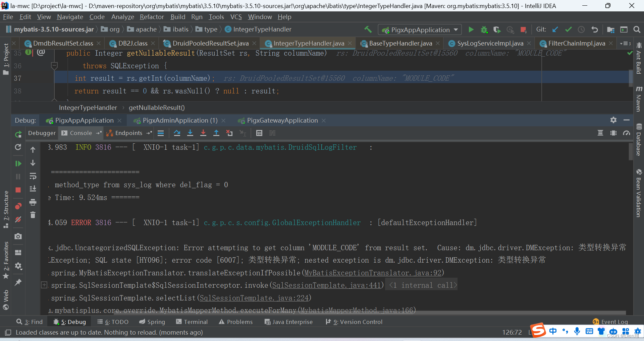Open Evaluate Expression calculator icon
Viewport: 644px width, 341px height.
259,133
